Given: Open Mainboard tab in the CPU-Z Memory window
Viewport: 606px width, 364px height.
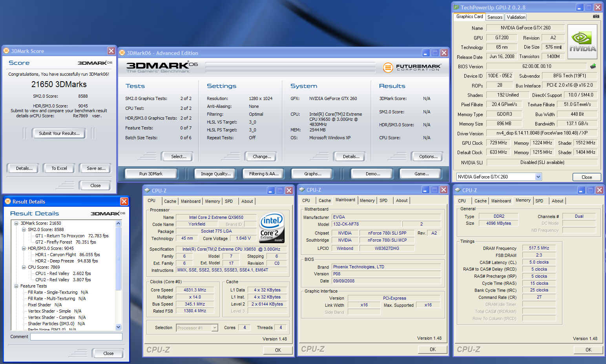Looking at the screenshot, I should tap(501, 201).
